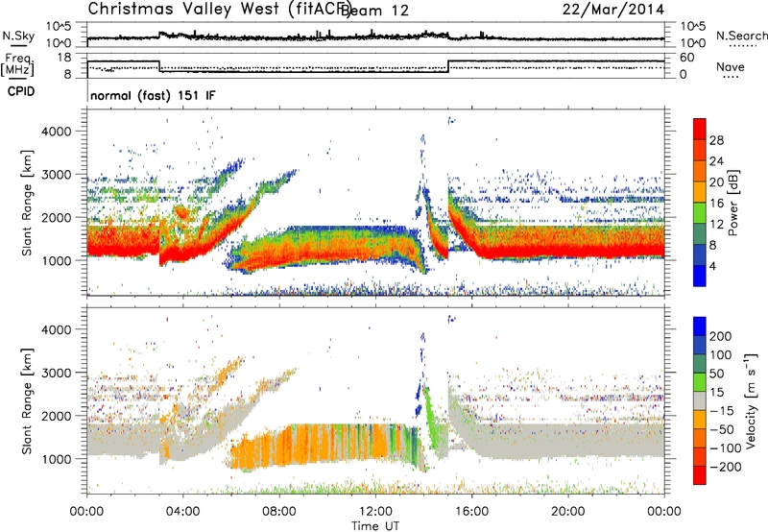This screenshot has height=532, width=768.
Task: Click the date '22/Mar/2014'
Action: [613, 10]
